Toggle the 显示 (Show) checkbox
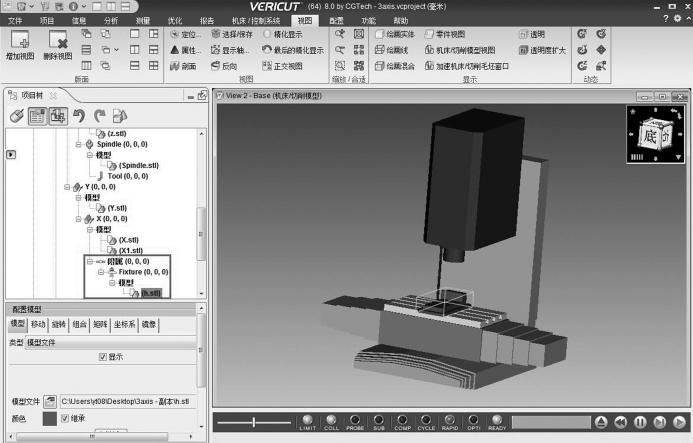 click(x=102, y=357)
